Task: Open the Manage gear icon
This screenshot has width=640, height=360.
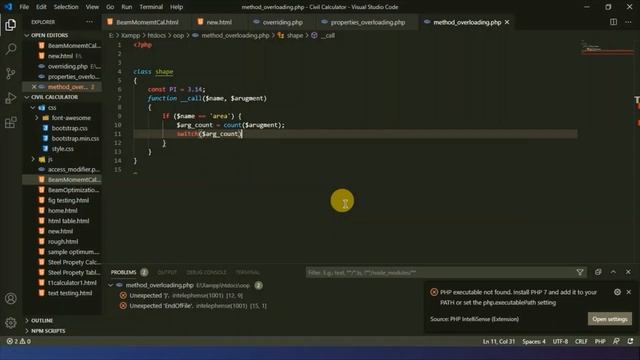Action: 11,323
